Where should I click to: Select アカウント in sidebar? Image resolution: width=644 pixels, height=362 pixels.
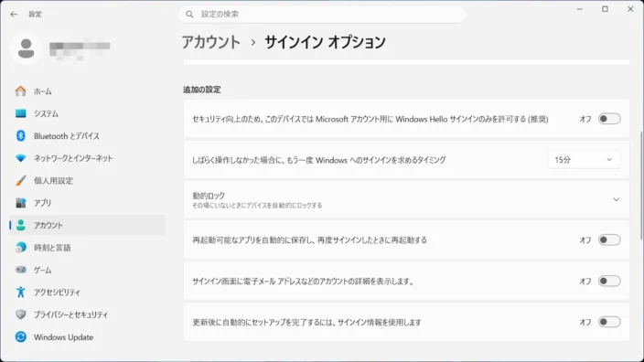[x=87, y=225]
